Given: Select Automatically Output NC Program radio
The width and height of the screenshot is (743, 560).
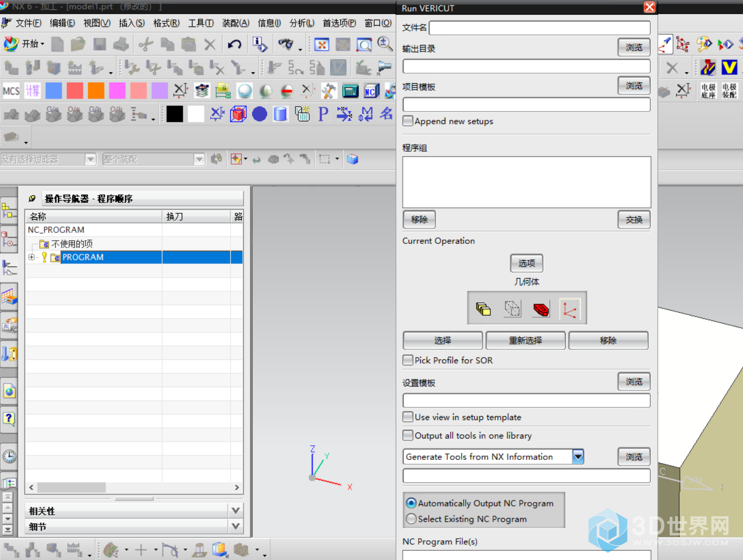Looking at the screenshot, I should coord(411,503).
